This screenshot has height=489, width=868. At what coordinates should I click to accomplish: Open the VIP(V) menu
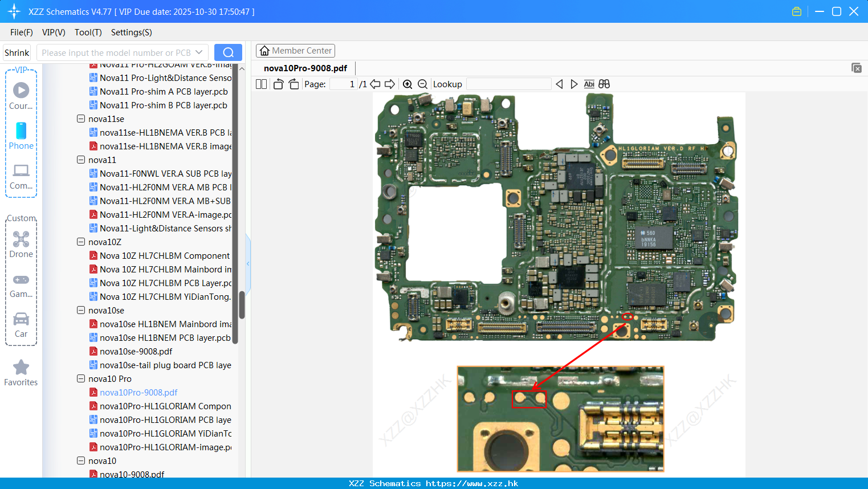tap(54, 32)
